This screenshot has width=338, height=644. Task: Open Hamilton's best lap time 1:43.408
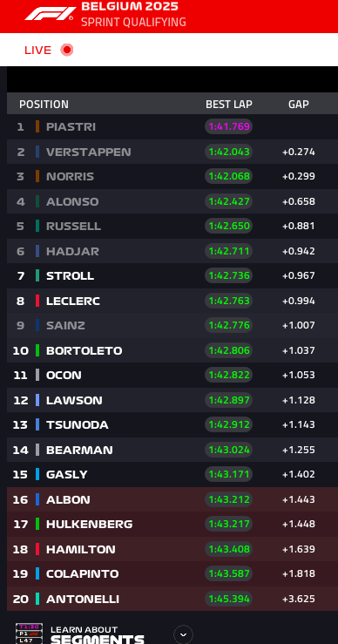click(229, 549)
